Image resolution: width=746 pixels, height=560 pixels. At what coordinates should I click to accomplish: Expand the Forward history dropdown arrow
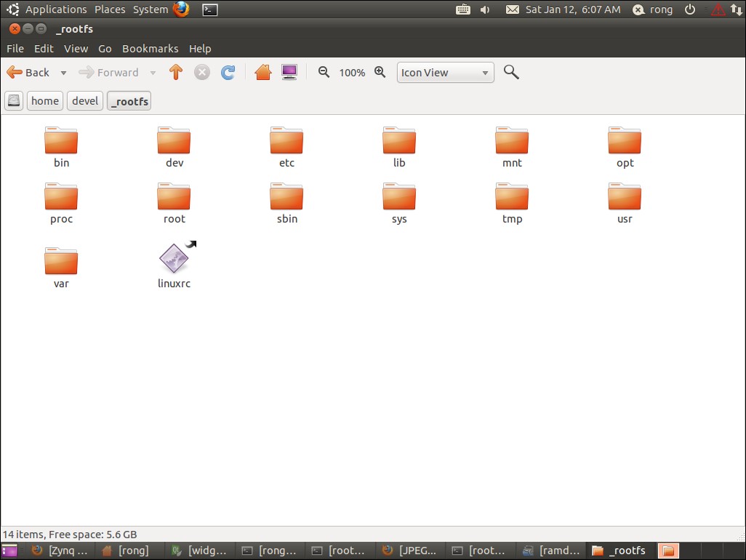pyautogui.click(x=153, y=73)
